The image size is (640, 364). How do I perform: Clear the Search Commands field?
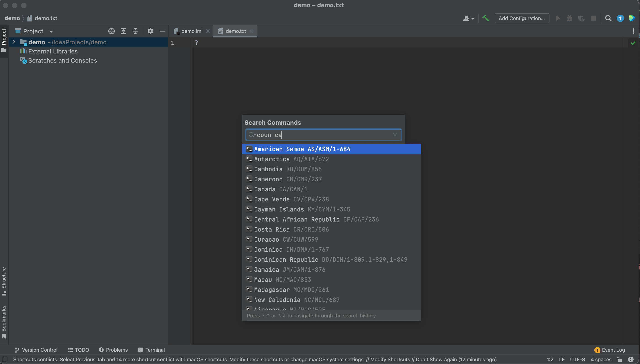tap(395, 135)
